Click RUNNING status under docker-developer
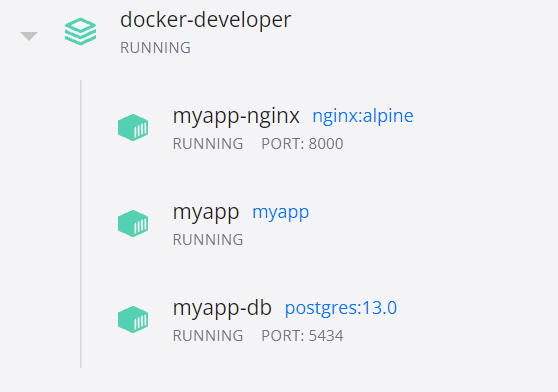This screenshot has width=558, height=392. click(x=156, y=48)
